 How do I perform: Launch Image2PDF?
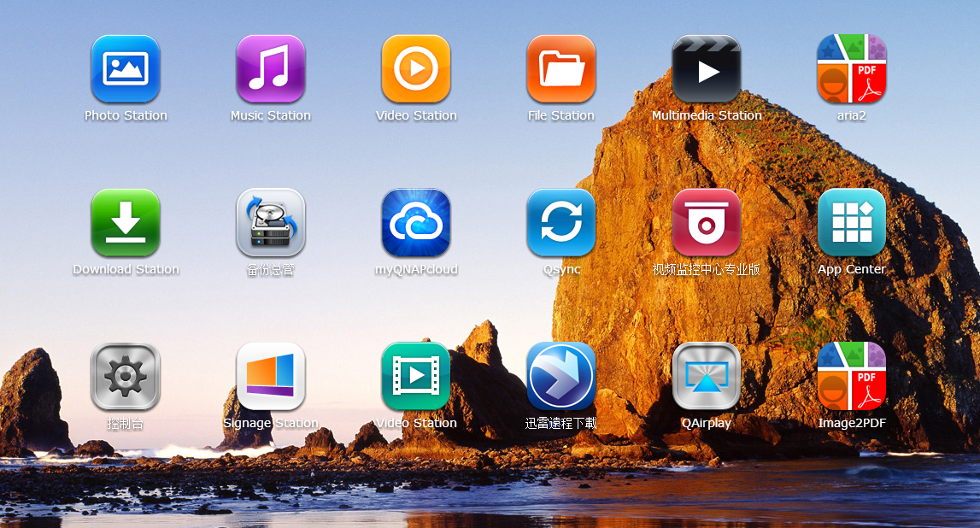[x=852, y=376]
